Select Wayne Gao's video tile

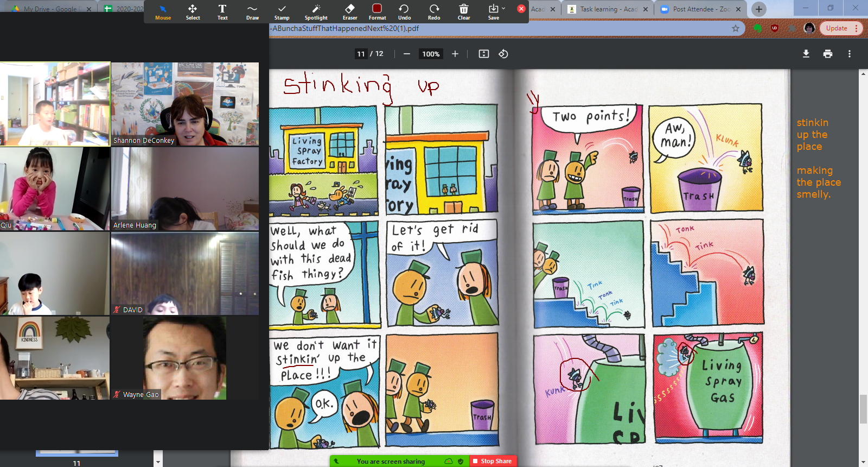pyautogui.click(x=185, y=358)
